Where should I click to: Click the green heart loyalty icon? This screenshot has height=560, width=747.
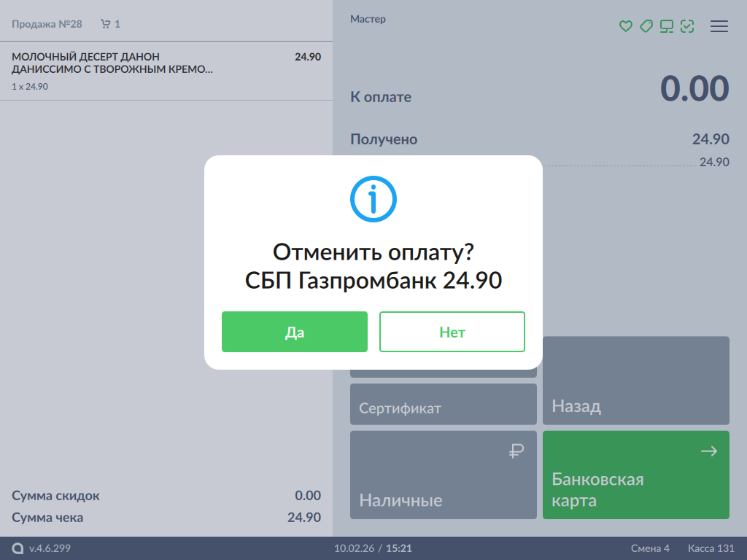pos(625,26)
